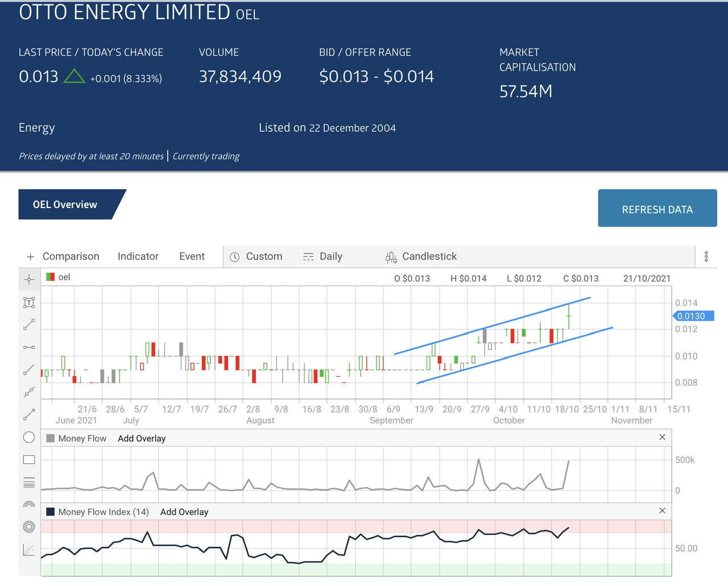Toggle the Money Flow Index (14) legend

(51, 512)
